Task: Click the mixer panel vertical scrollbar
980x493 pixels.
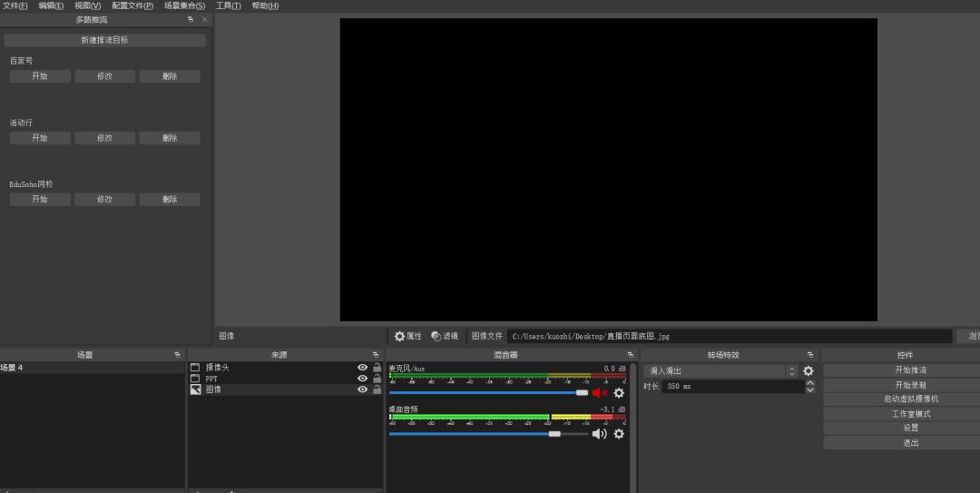Action: click(633, 426)
